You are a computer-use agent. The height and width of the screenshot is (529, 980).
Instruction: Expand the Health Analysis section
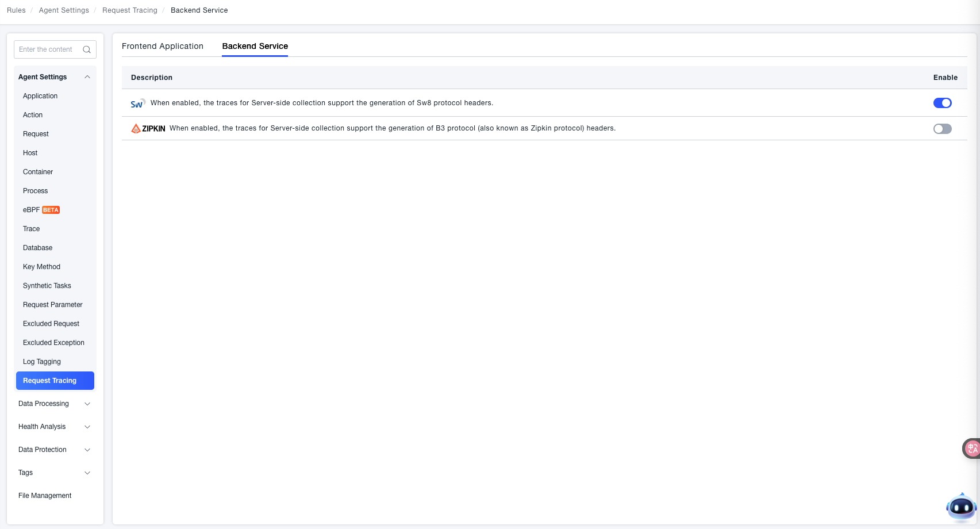click(x=87, y=427)
